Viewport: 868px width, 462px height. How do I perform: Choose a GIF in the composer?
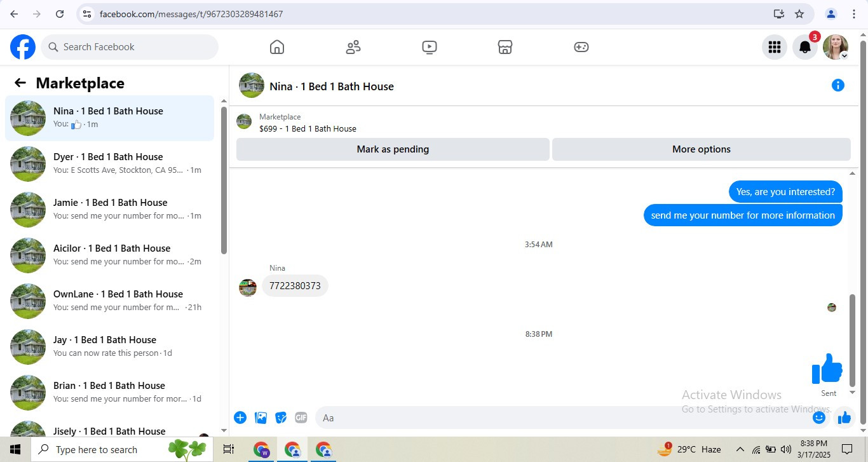click(x=301, y=418)
